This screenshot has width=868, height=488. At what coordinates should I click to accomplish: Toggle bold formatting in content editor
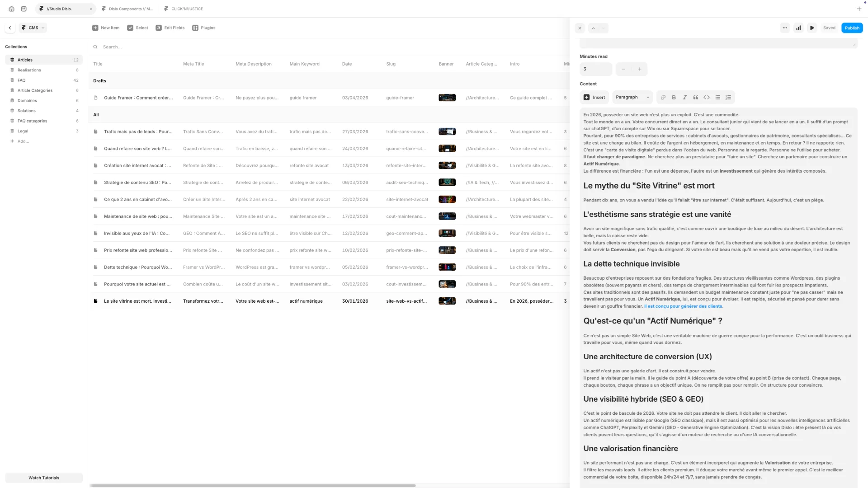pos(674,97)
